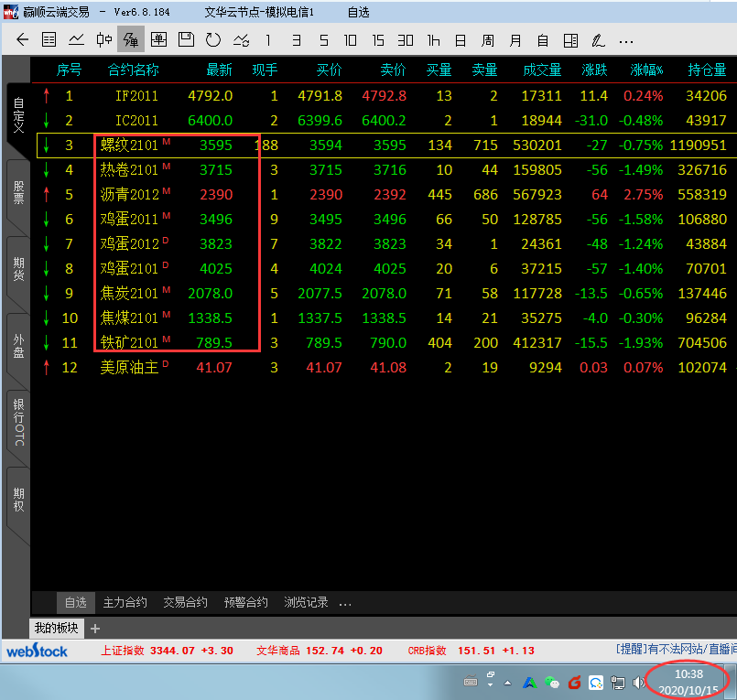This screenshot has width=737, height=700.
Task: Click the 提醒 notice link in status bar
Action: click(x=631, y=651)
